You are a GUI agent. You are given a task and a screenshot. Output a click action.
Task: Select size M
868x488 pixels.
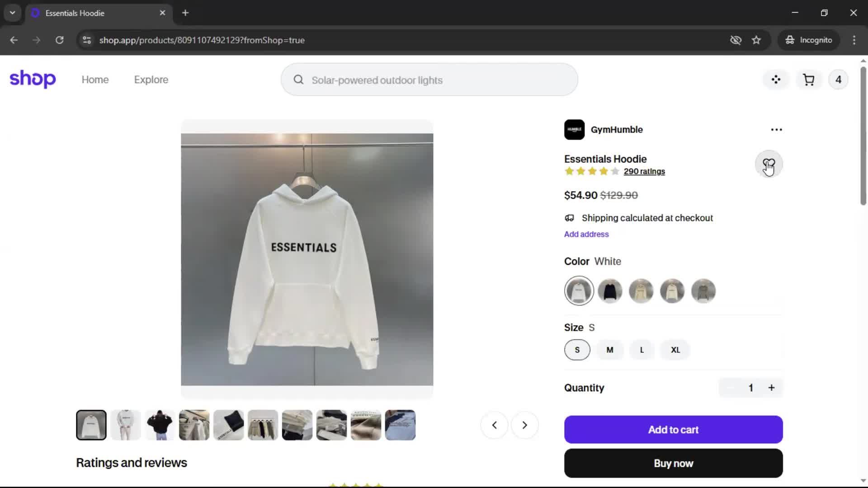click(610, 350)
